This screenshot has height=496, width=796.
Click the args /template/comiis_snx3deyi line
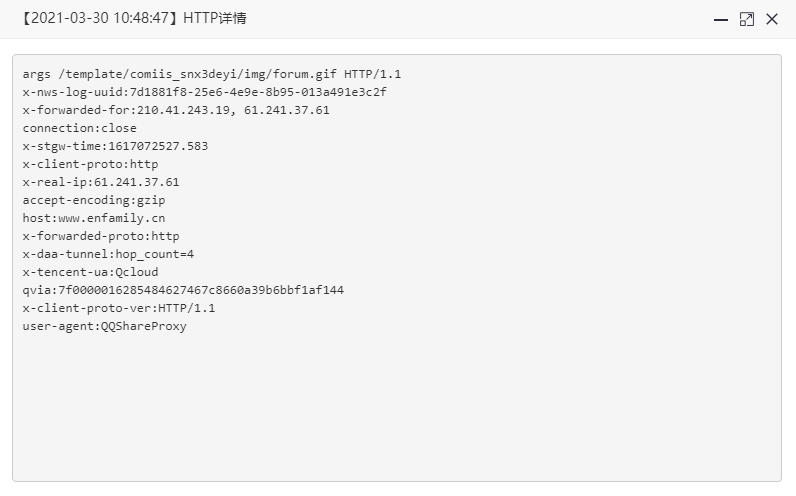212,74
